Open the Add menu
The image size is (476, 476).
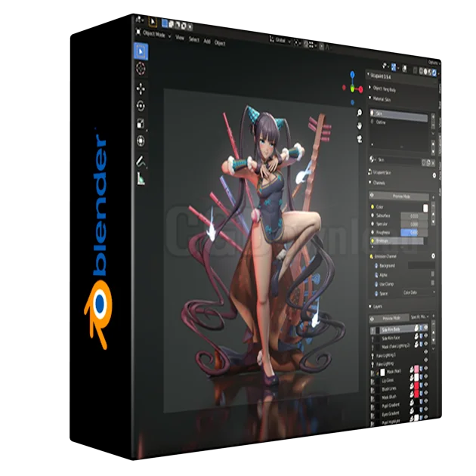point(207,42)
